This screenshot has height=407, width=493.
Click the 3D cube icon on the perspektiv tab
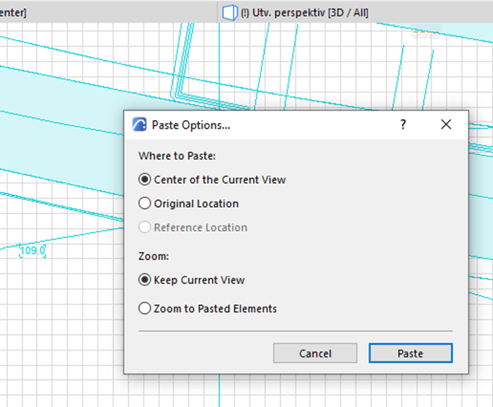230,13
